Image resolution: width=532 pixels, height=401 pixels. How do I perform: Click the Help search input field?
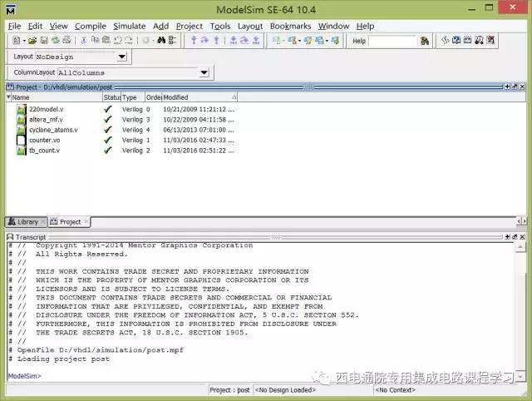[392, 41]
